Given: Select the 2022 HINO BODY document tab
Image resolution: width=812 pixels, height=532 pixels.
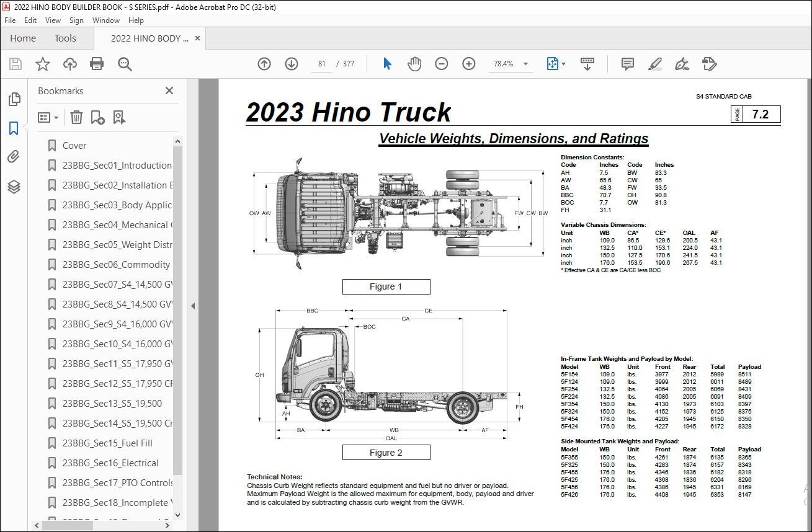Looking at the screenshot, I should click(149, 38).
